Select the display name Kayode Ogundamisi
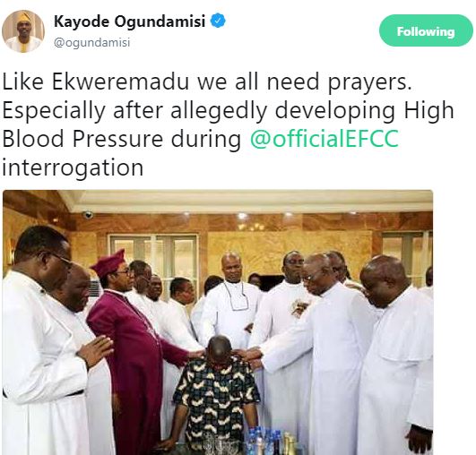476x455 pixels. pyautogui.click(x=130, y=21)
